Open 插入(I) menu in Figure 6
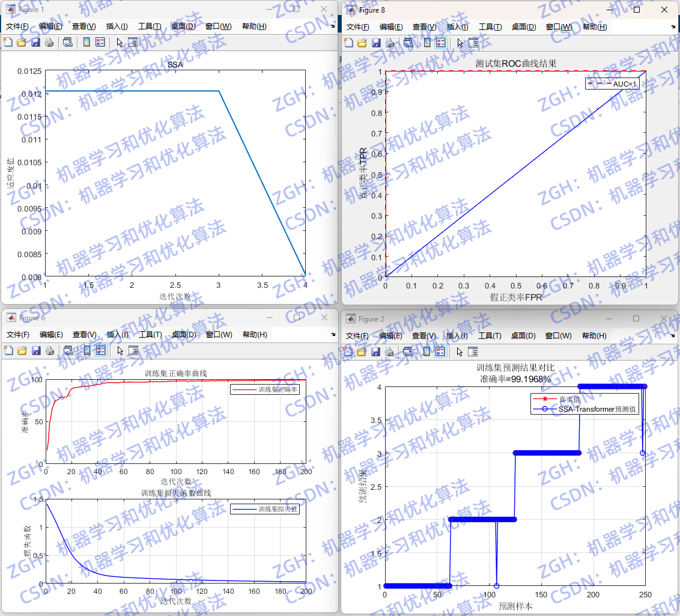The height and width of the screenshot is (616, 680). pyautogui.click(x=118, y=335)
